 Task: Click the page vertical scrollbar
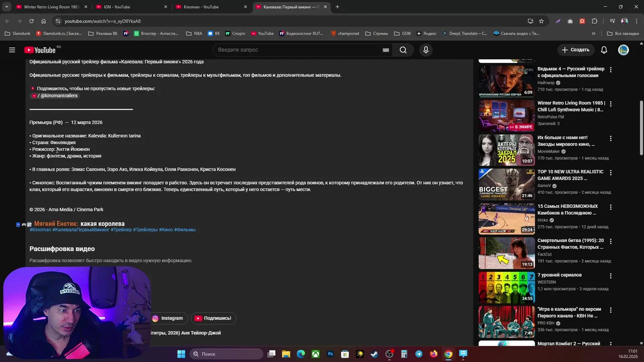click(x=641, y=128)
